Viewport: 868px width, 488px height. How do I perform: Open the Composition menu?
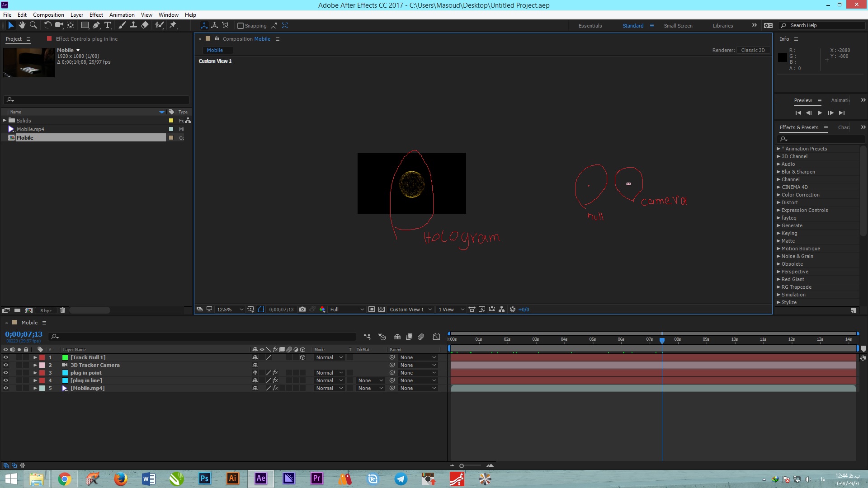pyautogui.click(x=48, y=14)
